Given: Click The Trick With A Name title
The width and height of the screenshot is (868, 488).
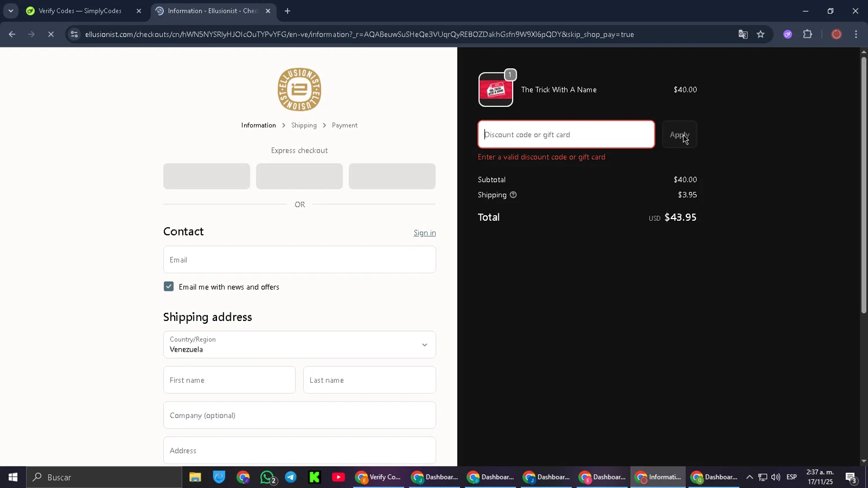Looking at the screenshot, I should [x=558, y=90].
